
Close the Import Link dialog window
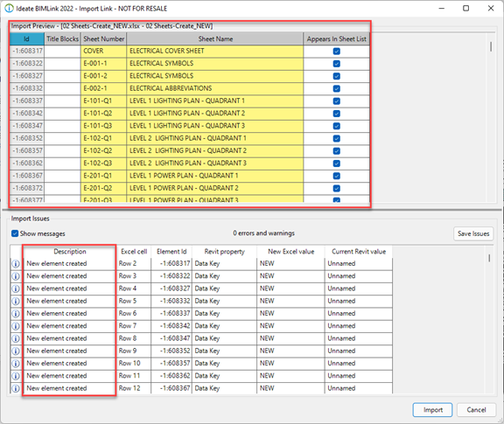tap(491, 9)
